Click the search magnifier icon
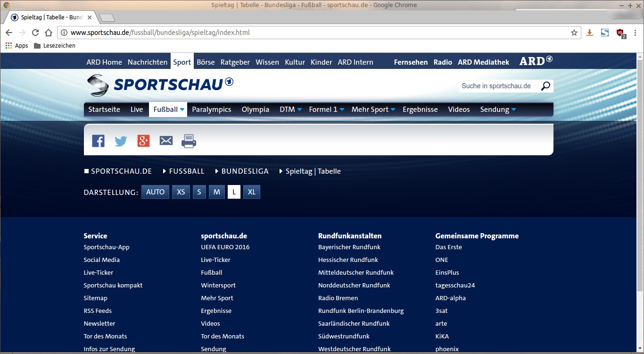Viewport: 644px width, 354px height. pyautogui.click(x=545, y=86)
